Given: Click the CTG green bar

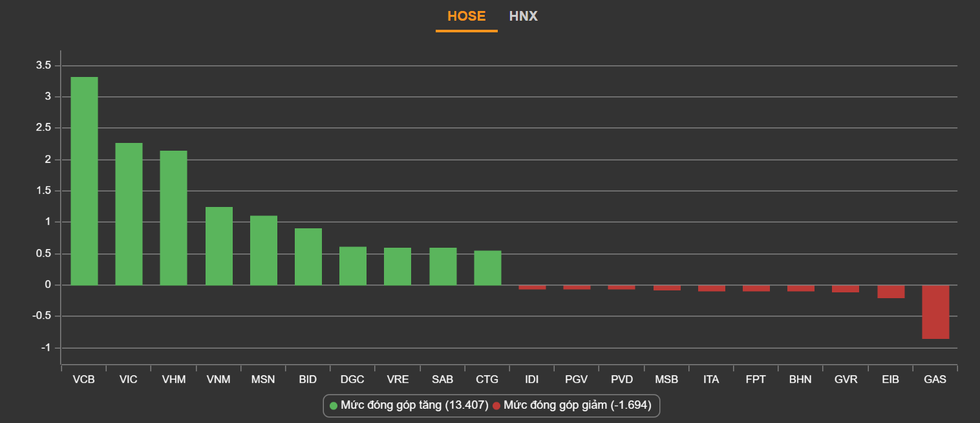Looking at the screenshot, I should click(487, 268).
